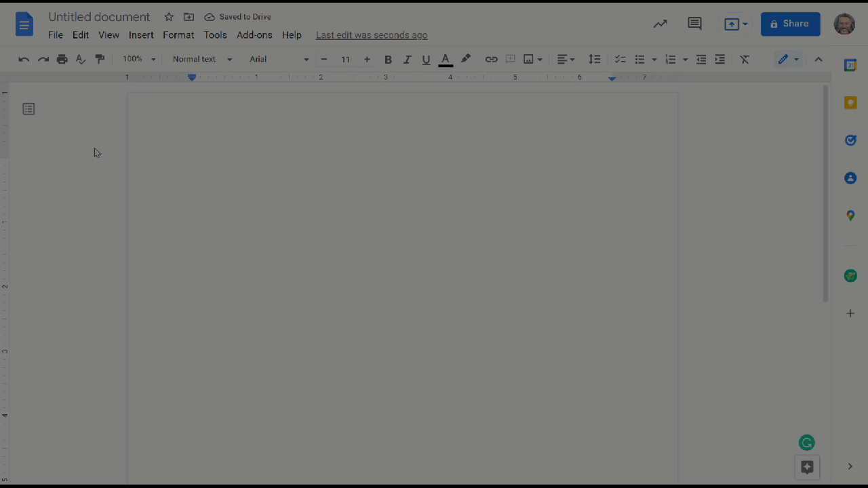Open Contacts side panel

tap(850, 178)
